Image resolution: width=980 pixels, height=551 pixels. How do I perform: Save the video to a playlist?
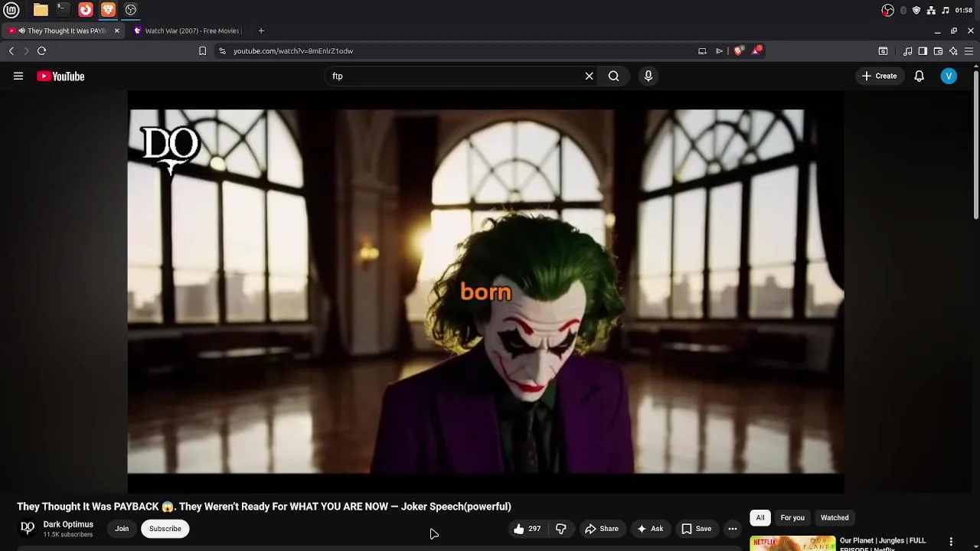pos(697,529)
